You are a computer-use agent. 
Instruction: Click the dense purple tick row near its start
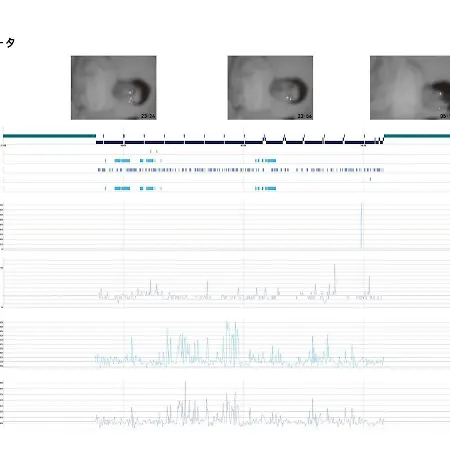(102, 170)
